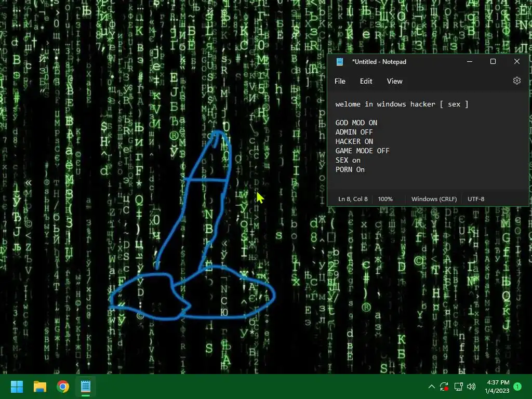
Task: Click the Windows (CRLF) line ending indicator
Action: click(x=434, y=199)
